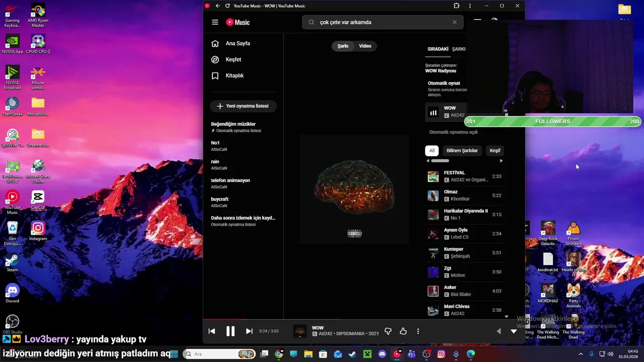Go back with the window's back arrow
The image size is (644, 362).
point(217,6)
